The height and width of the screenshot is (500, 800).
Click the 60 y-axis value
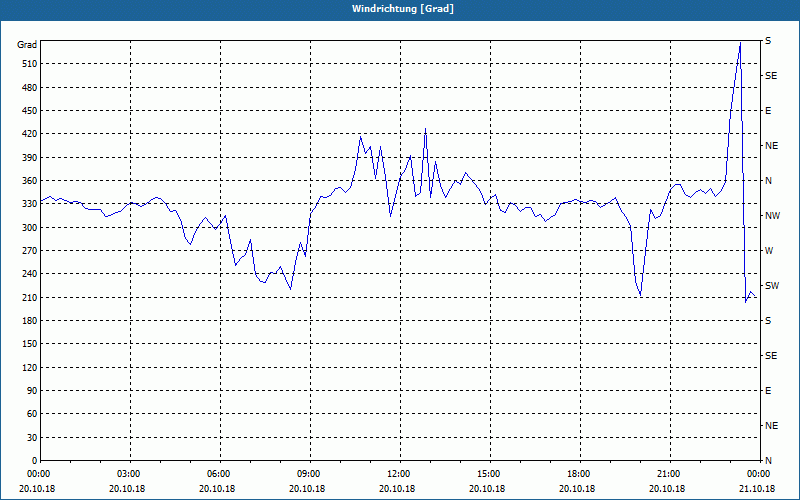pyautogui.click(x=32, y=414)
